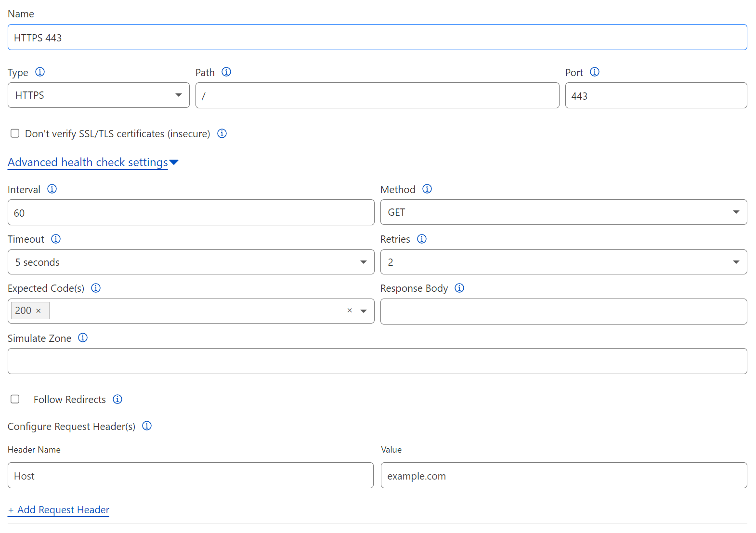Click the Retries info icon
Viewport: 756px width, 533px height.
click(x=422, y=239)
